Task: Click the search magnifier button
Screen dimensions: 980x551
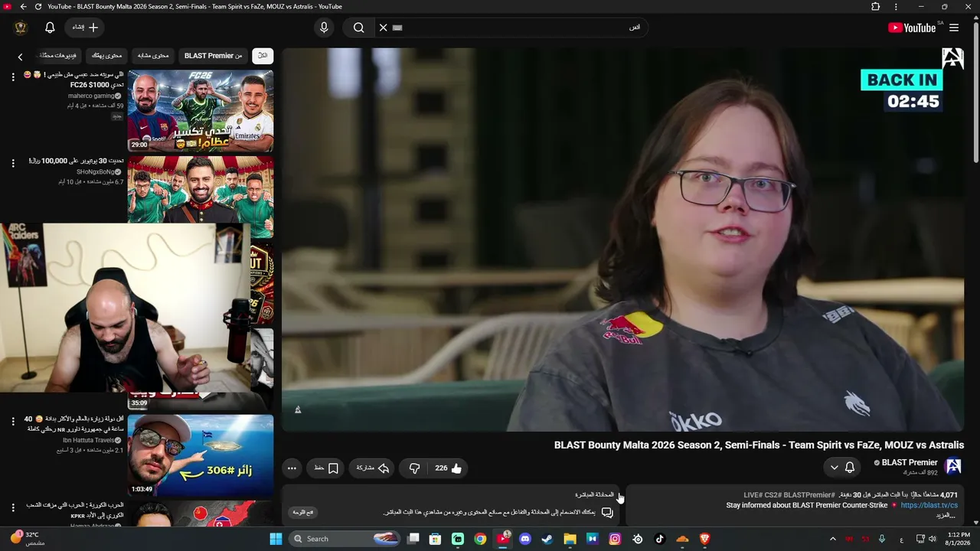Action: (x=358, y=28)
